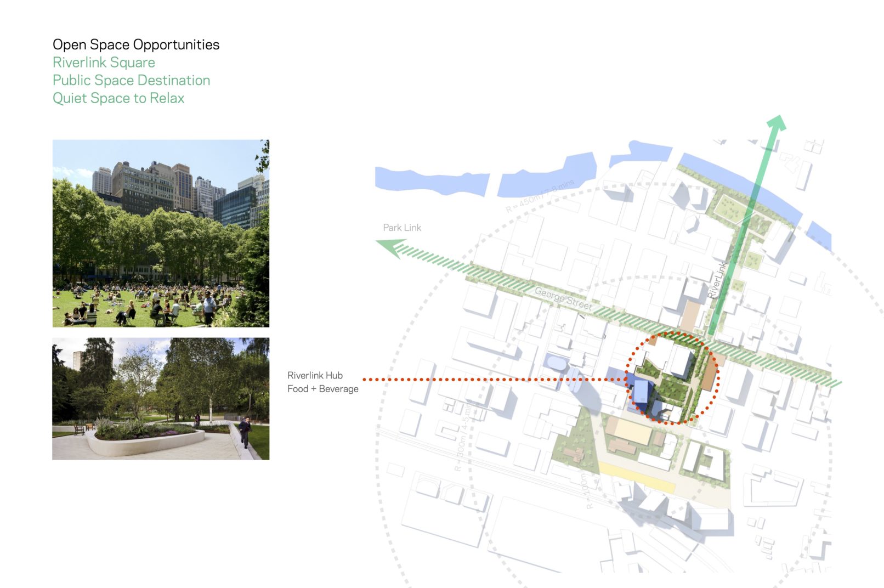Select the yellow strip on the map
The image size is (884, 588).
(x=636, y=476)
